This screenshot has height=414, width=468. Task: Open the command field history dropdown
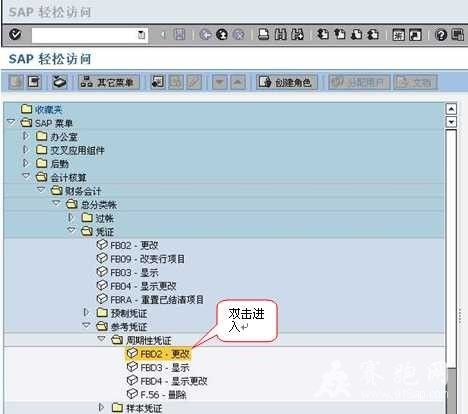(141, 35)
